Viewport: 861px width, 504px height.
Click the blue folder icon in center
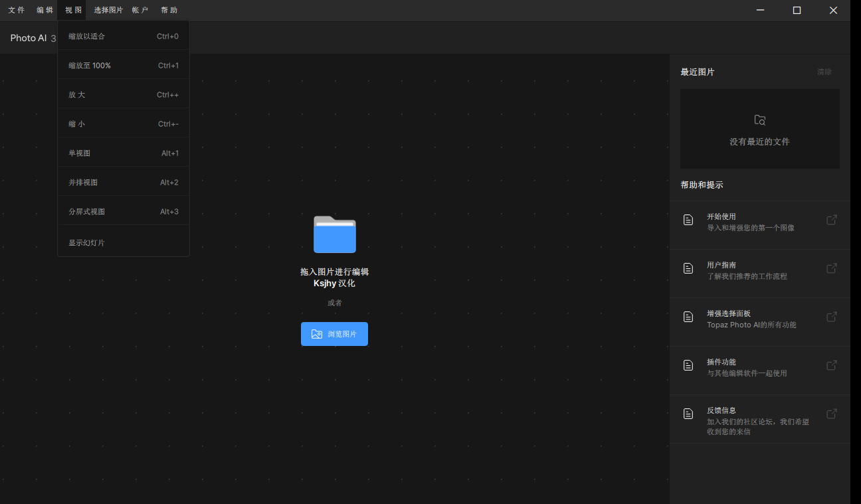[335, 234]
